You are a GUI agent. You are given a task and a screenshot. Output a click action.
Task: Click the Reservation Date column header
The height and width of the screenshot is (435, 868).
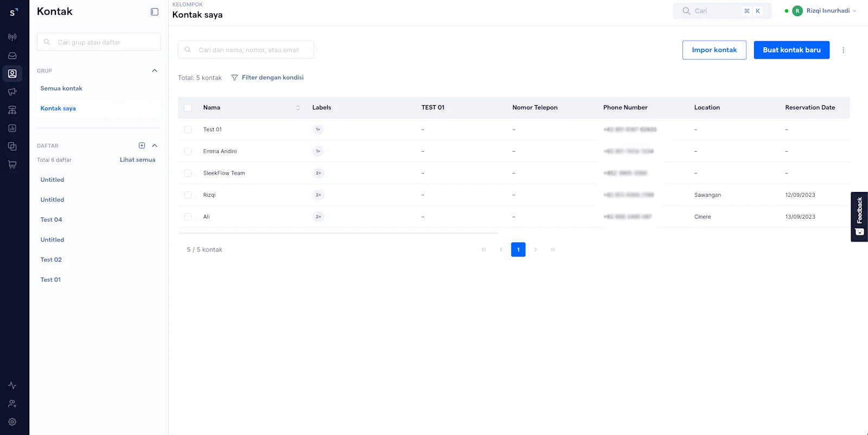point(810,107)
